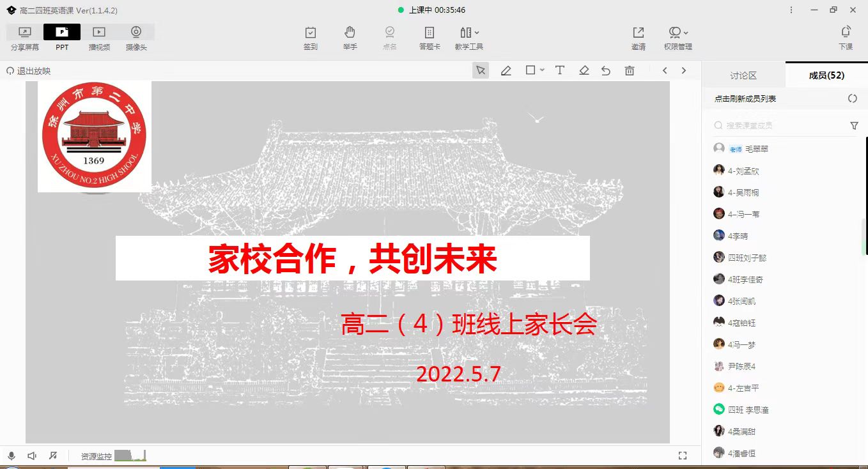Click the school logo on the slide
This screenshot has width=868, height=469.
(95, 137)
